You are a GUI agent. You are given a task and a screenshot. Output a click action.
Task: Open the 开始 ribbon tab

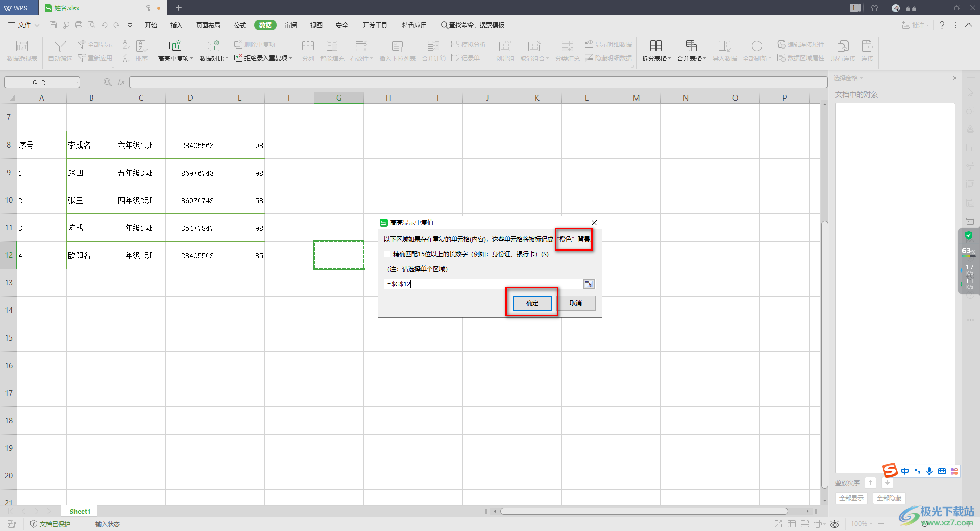click(151, 25)
